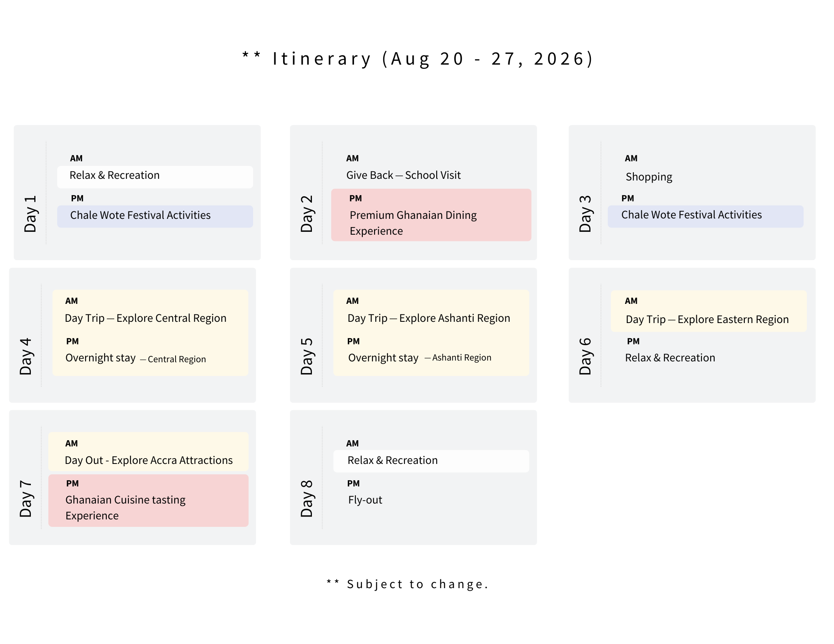
Task: Click Day Trip — Explore Central Region
Action: click(x=145, y=318)
